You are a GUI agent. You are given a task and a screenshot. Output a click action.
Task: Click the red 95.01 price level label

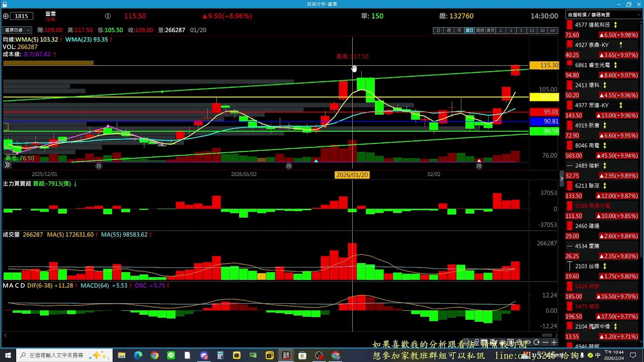point(544,112)
